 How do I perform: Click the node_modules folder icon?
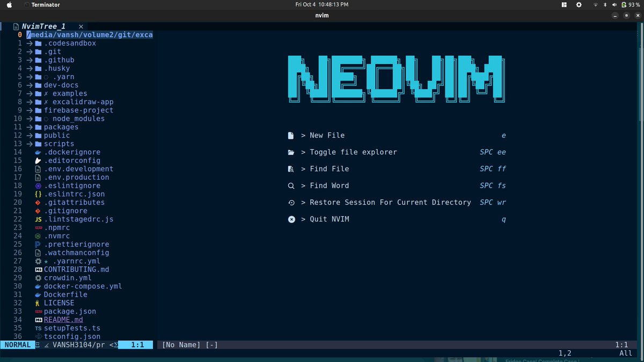point(38,119)
